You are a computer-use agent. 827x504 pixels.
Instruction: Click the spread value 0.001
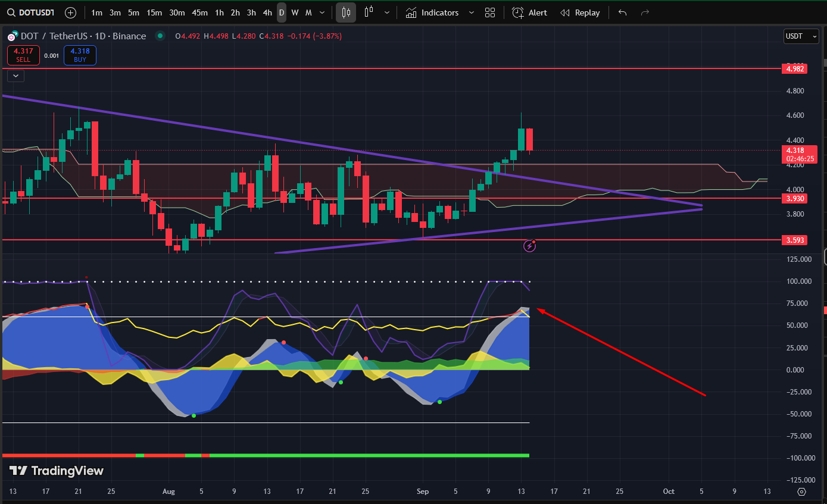52,56
